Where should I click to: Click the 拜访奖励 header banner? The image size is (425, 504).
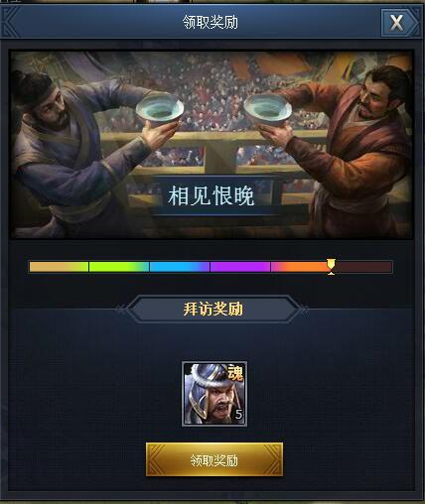[213, 310]
